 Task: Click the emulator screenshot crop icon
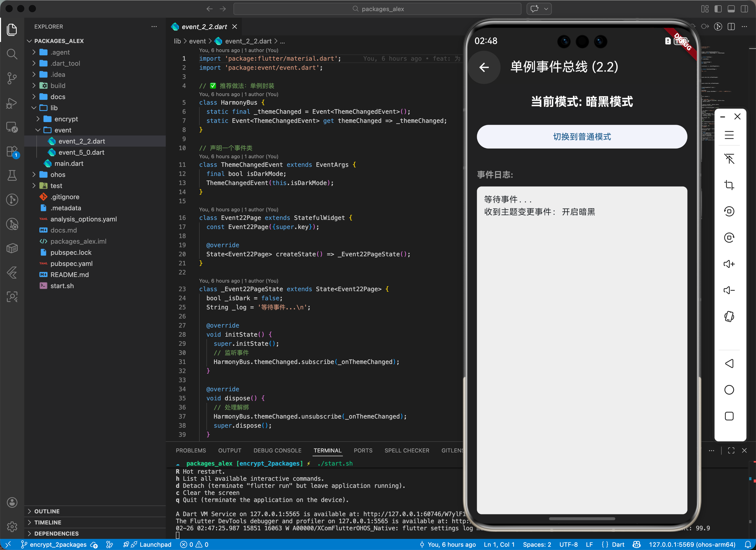click(729, 185)
